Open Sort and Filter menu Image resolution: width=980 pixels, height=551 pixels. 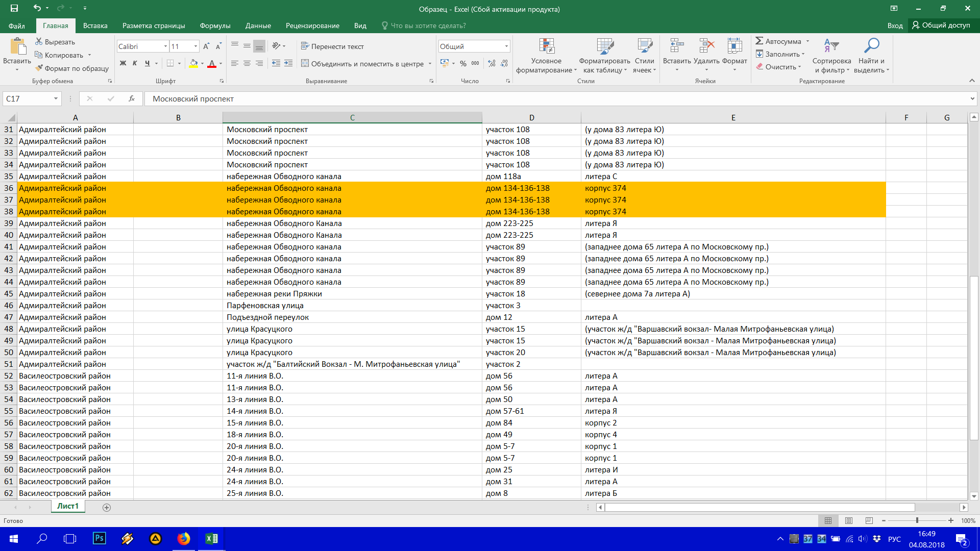click(x=832, y=56)
